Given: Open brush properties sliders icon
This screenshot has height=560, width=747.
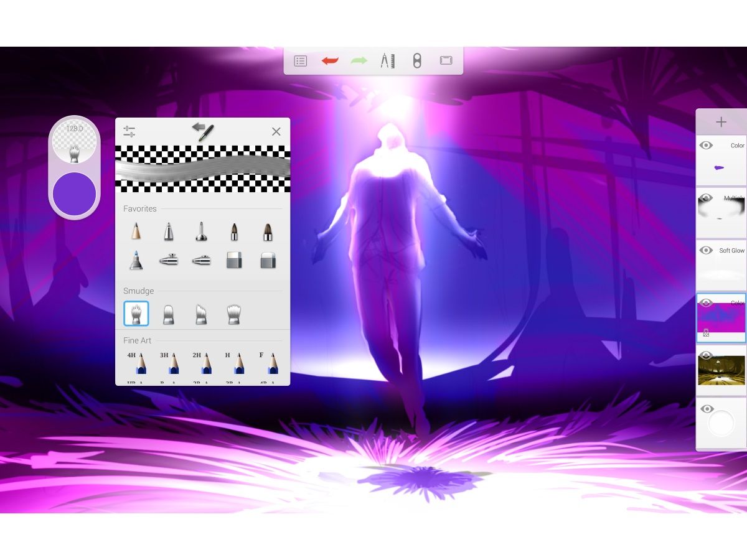Looking at the screenshot, I should [x=129, y=131].
